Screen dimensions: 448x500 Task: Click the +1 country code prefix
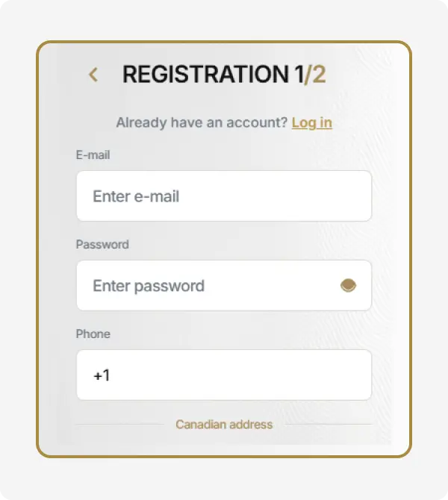pos(102,375)
